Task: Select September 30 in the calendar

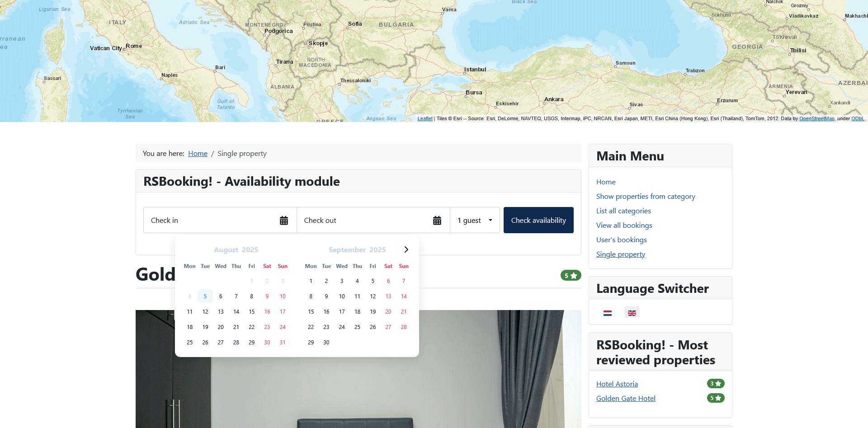Action: [326, 342]
